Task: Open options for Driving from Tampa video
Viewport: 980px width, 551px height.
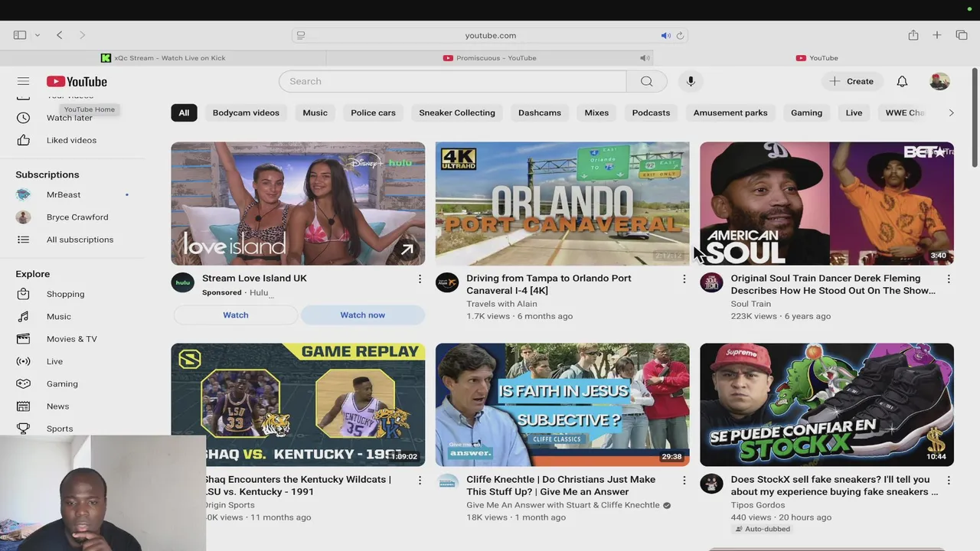Action: tap(684, 279)
